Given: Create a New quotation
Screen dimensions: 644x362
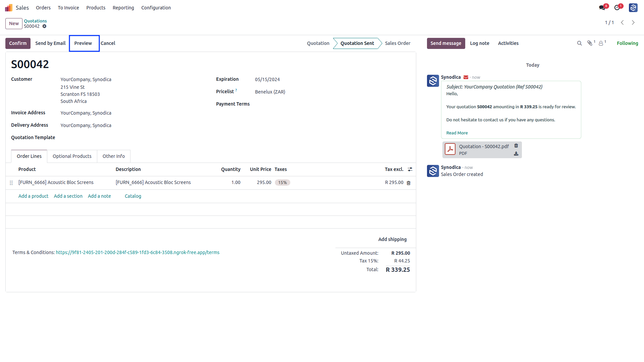Looking at the screenshot, I should click(x=14, y=23).
